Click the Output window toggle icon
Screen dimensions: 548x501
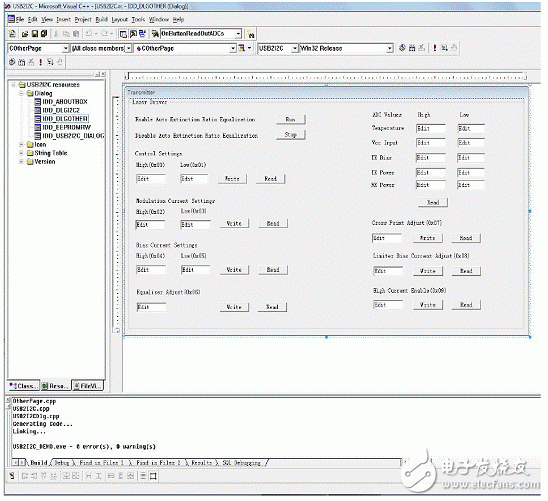pyautogui.click(x=133, y=34)
